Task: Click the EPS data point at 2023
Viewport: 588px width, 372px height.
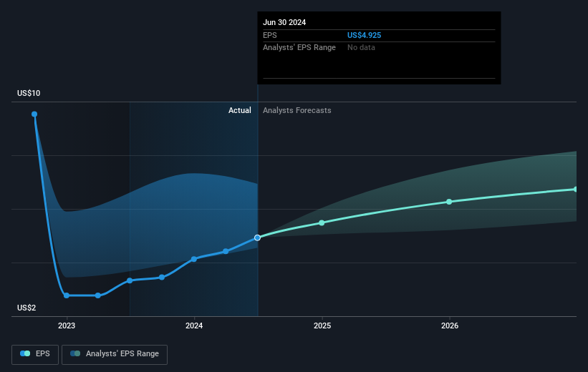Action: pyautogui.click(x=67, y=295)
